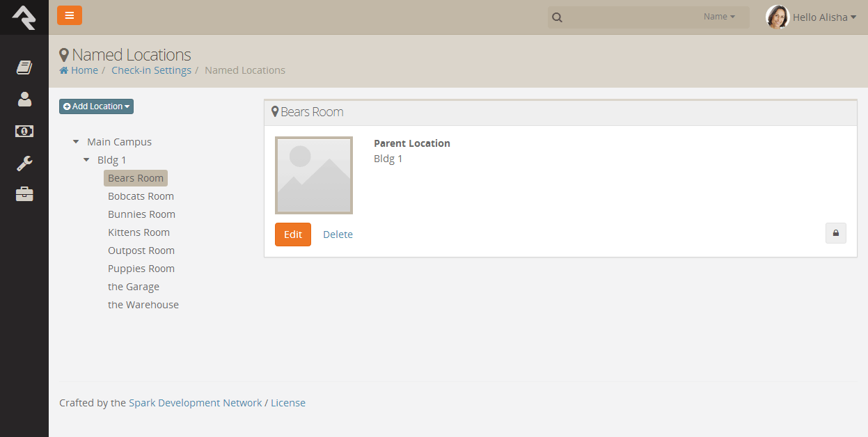Go to Check-in Settings breadcrumb
Viewport: 868px width, 437px height.
click(151, 70)
